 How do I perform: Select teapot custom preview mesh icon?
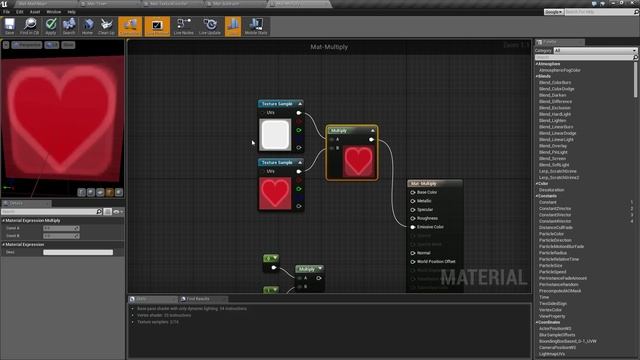click(119, 192)
